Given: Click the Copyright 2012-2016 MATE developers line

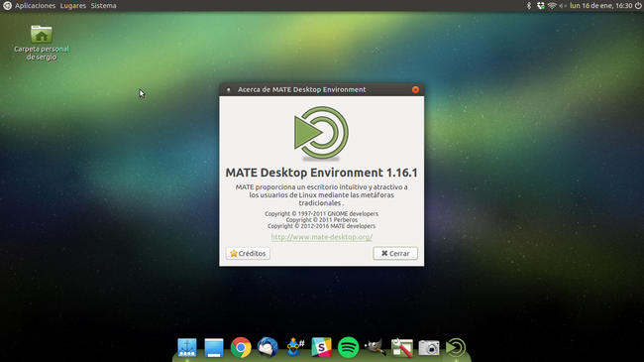Looking at the screenshot, I should click(322, 226).
